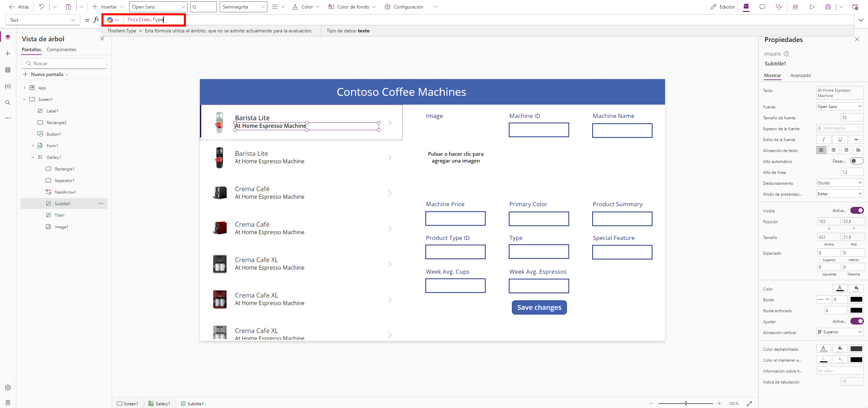Click the Gallery1 breadcrumb at bottom
The image size is (868, 408).
coord(159,404)
